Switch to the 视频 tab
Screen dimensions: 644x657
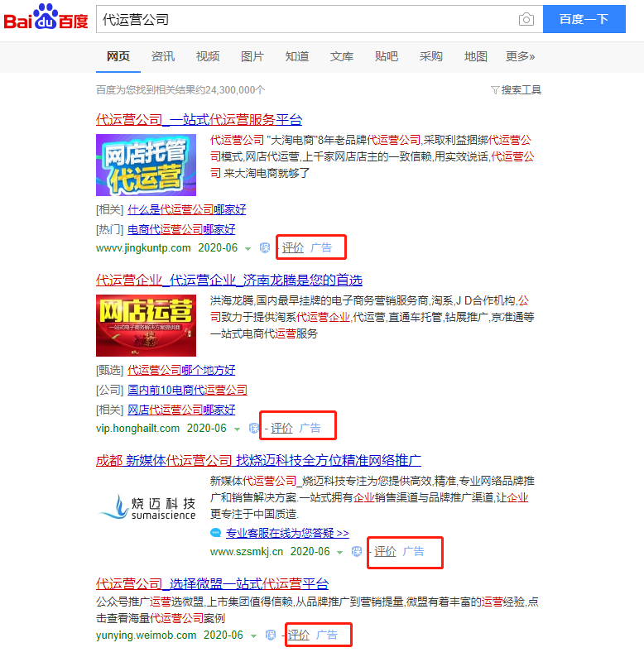coord(208,56)
